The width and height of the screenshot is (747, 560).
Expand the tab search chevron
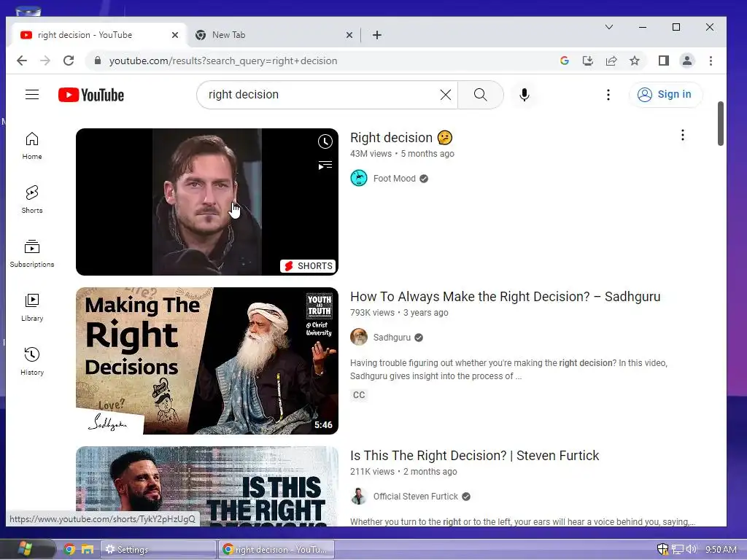click(609, 27)
